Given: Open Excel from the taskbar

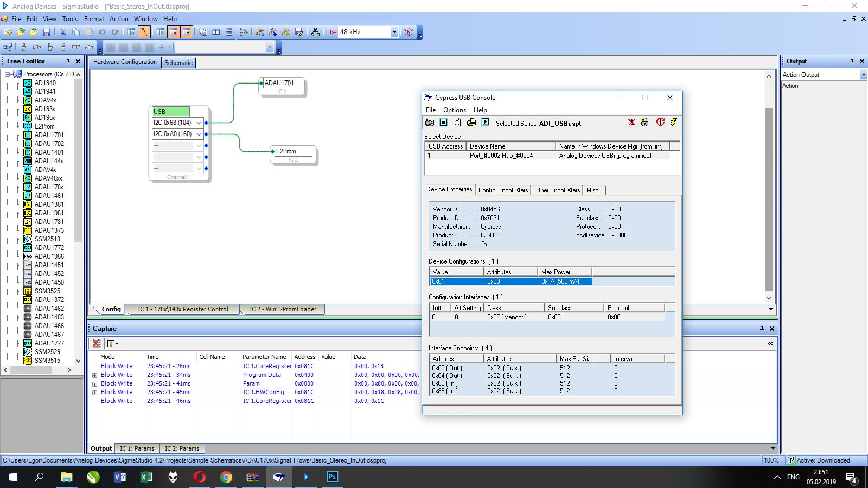Looking at the screenshot, I should 146,477.
